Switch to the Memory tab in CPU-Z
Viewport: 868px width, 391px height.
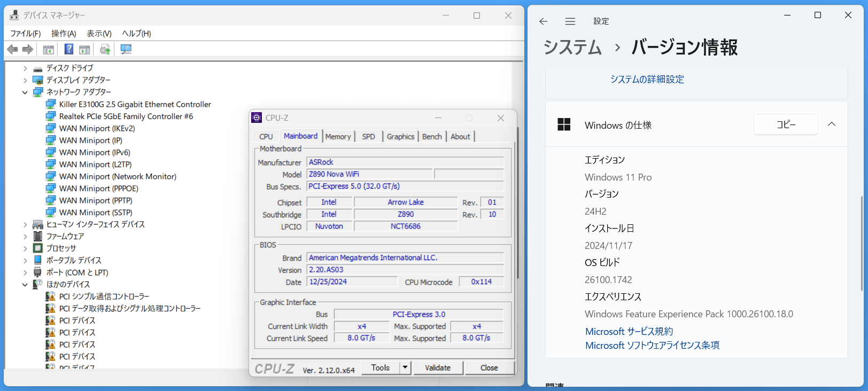pyautogui.click(x=338, y=137)
